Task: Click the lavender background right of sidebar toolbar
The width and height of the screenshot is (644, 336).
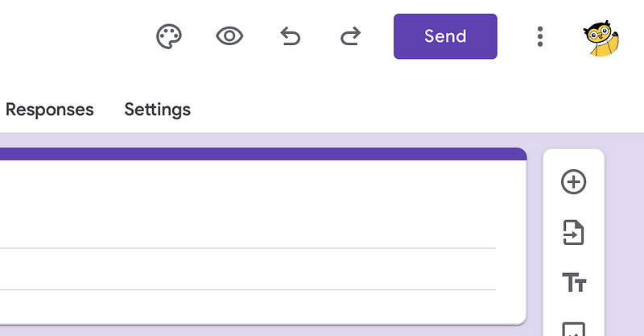Action: click(x=625, y=239)
